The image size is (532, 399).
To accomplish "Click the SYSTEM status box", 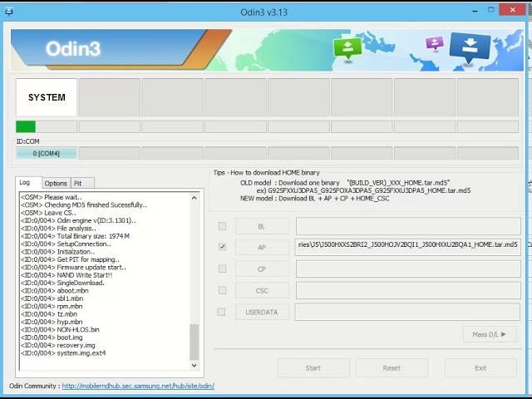I will click(x=47, y=97).
